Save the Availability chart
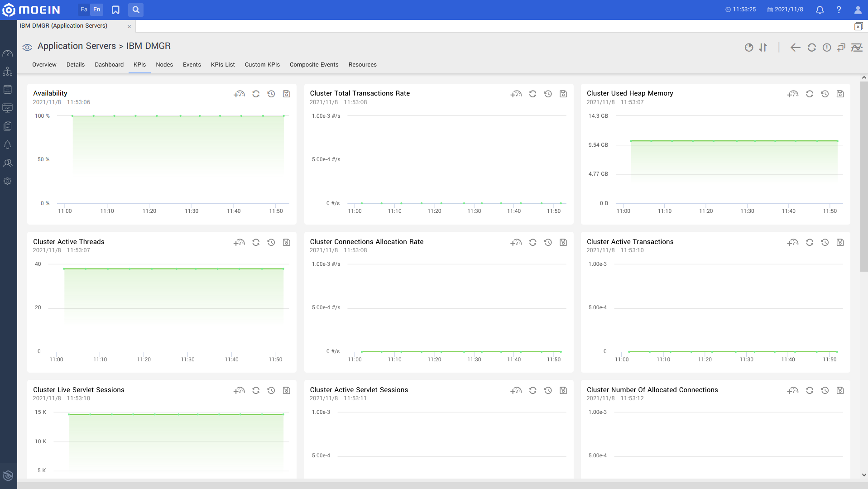Viewport: 868px width, 489px height. (x=287, y=94)
